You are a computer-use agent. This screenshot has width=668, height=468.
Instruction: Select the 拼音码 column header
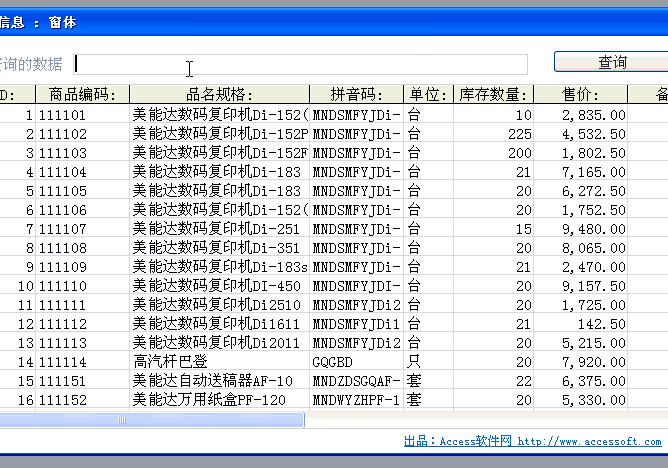click(357, 94)
